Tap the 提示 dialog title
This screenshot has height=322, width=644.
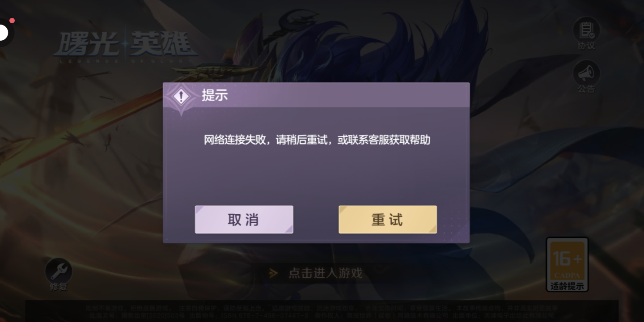(215, 95)
